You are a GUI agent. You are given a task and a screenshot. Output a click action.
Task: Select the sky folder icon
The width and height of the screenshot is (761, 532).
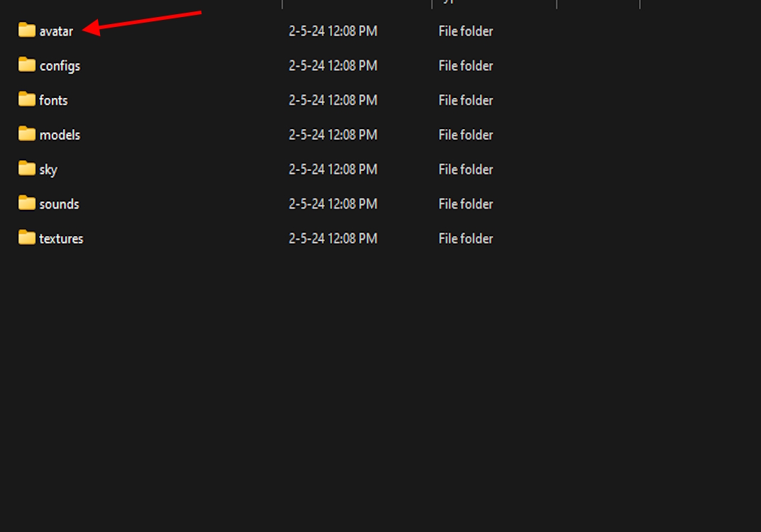(27, 168)
